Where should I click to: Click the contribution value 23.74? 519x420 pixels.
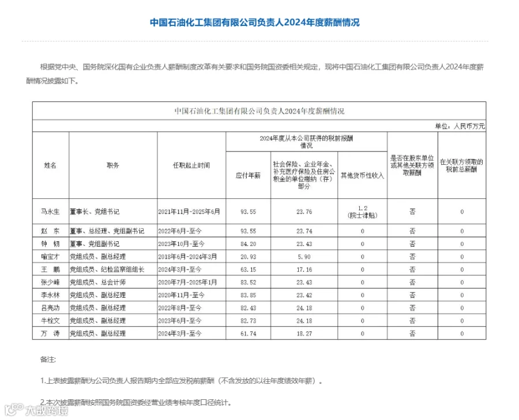point(304,231)
